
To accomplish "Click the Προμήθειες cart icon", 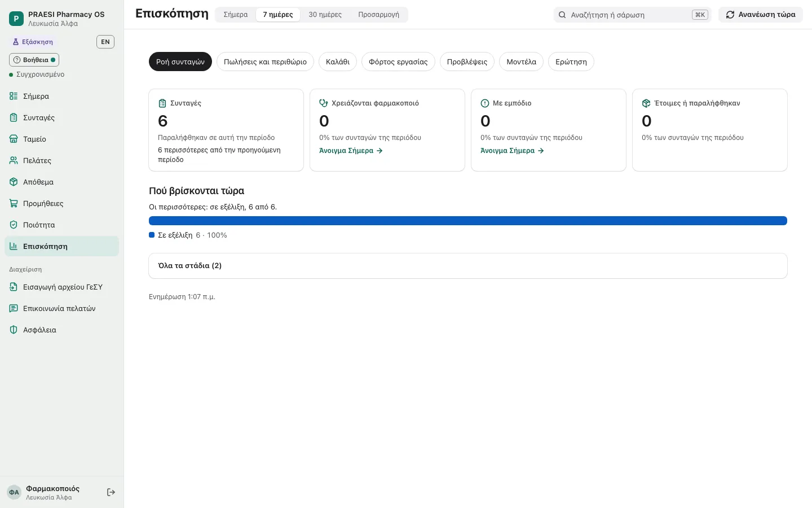I will click(x=14, y=203).
